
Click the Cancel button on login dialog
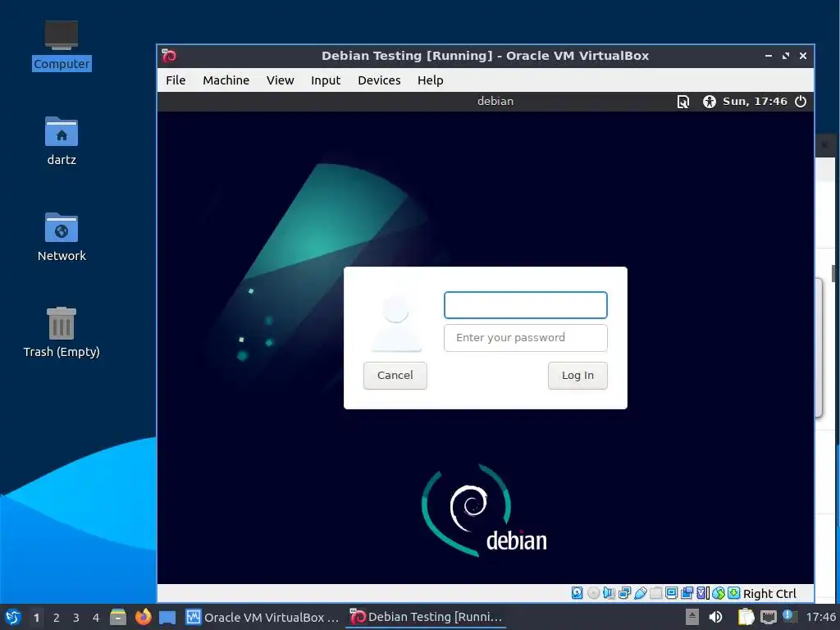click(395, 375)
